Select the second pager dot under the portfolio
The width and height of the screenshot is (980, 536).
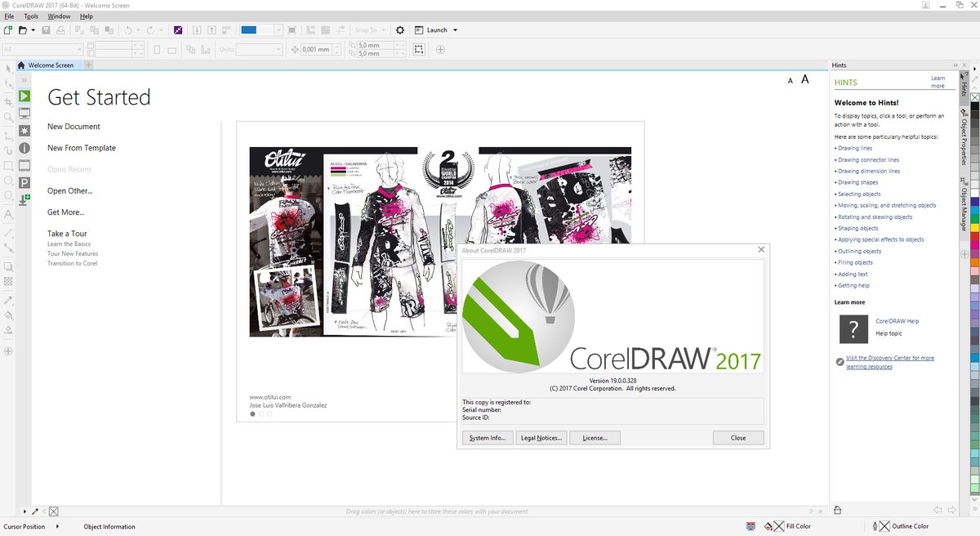(261, 413)
